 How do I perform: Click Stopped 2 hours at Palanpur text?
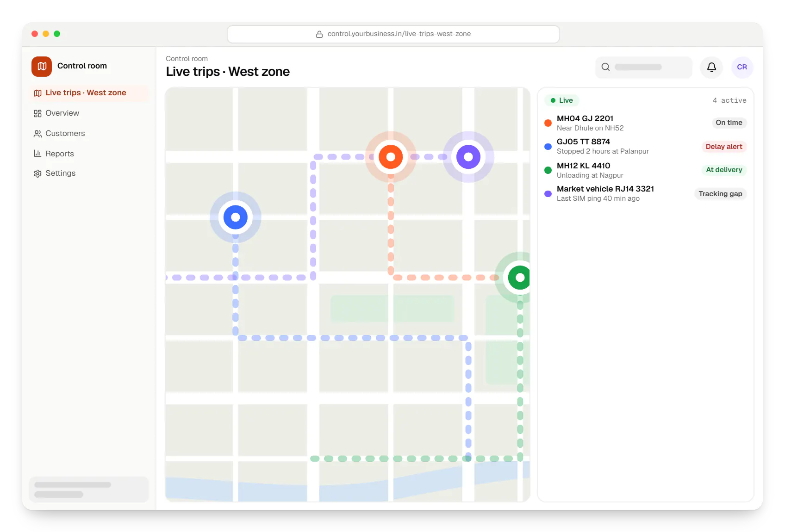click(x=603, y=151)
